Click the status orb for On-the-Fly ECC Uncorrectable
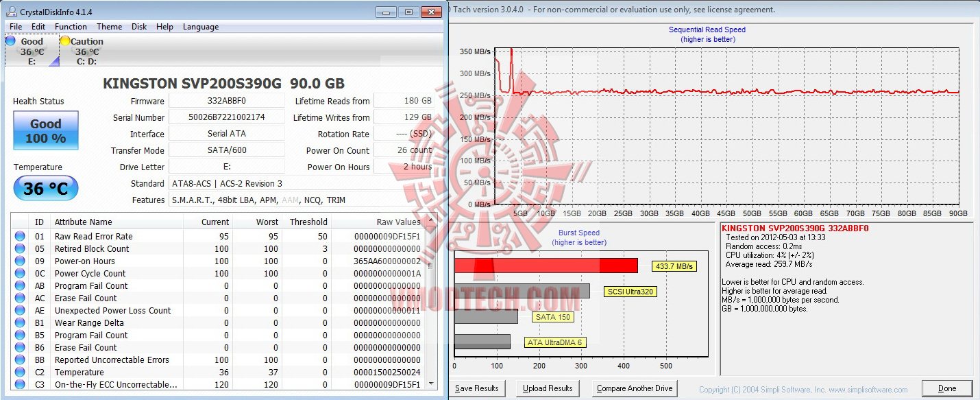 [x=20, y=385]
